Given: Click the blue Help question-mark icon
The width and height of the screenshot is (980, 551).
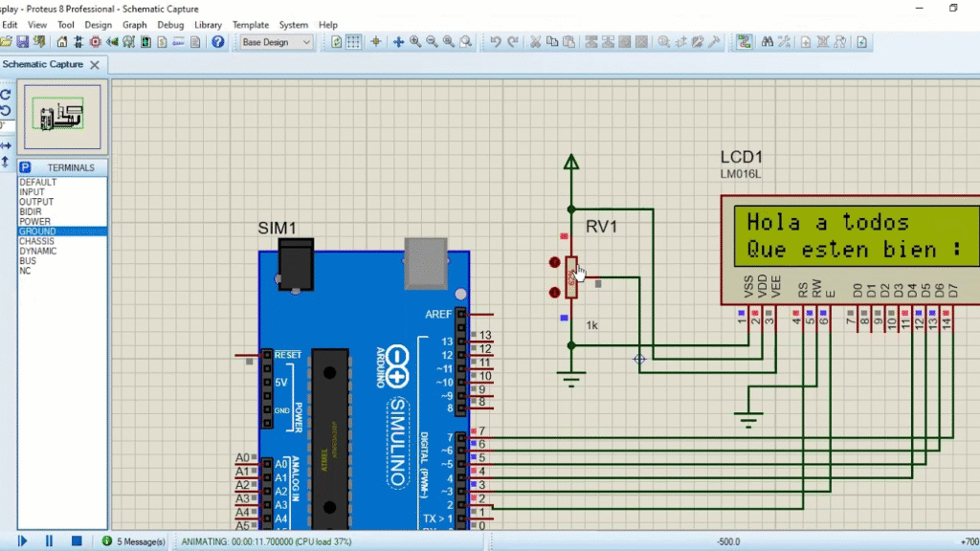Looking at the screenshot, I should click(x=217, y=42).
